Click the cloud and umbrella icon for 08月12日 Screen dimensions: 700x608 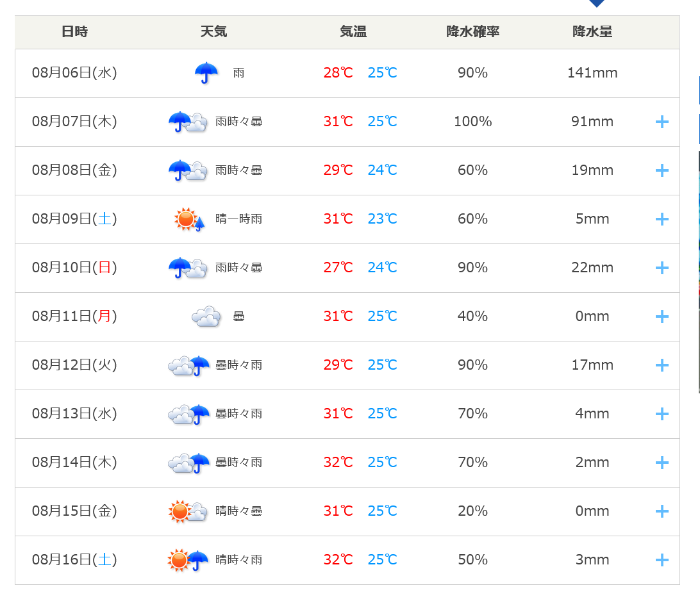[189, 365]
